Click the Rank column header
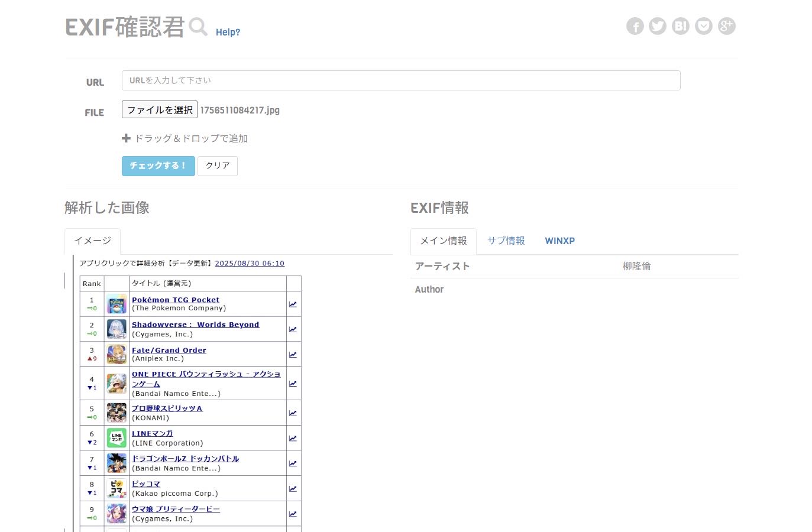The height and width of the screenshot is (532, 812). pyautogui.click(x=92, y=284)
